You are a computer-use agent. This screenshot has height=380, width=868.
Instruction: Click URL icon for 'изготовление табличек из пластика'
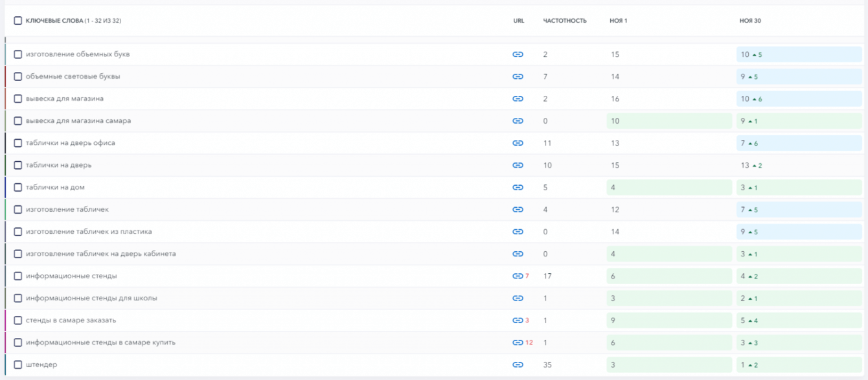pyautogui.click(x=518, y=232)
